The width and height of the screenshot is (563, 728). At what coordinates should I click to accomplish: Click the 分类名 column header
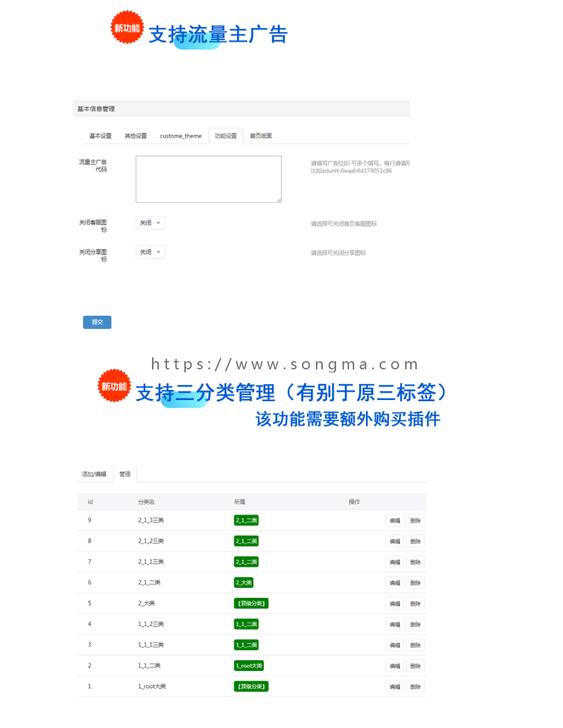click(x=146, y=502)
